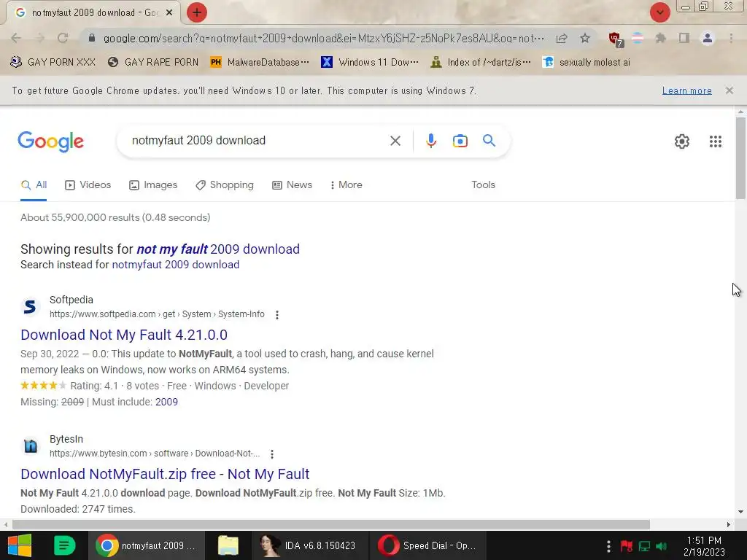The width and height of the screenshot is (747, 560).
Task: Search instead for notmyfaut 2009 download
Action: pos(175,265)
